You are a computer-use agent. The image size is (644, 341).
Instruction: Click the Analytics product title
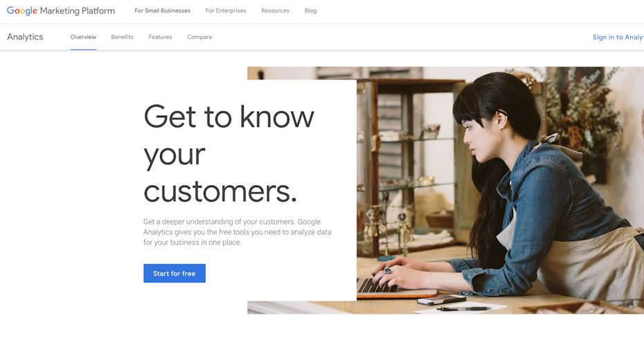point(25,37)
